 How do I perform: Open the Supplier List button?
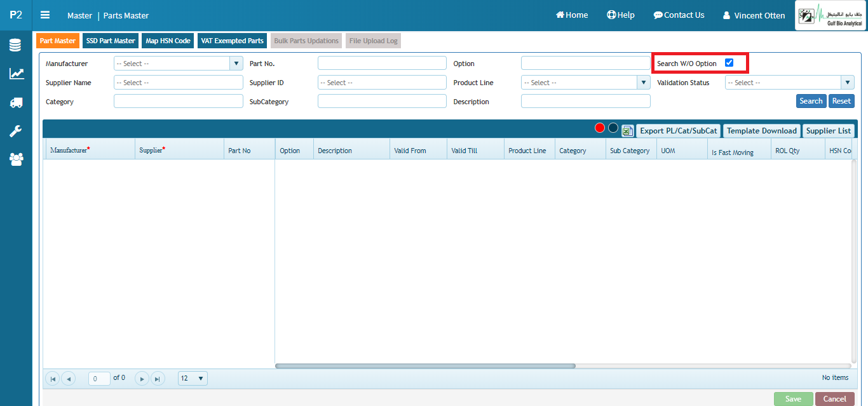pos(829,131)
